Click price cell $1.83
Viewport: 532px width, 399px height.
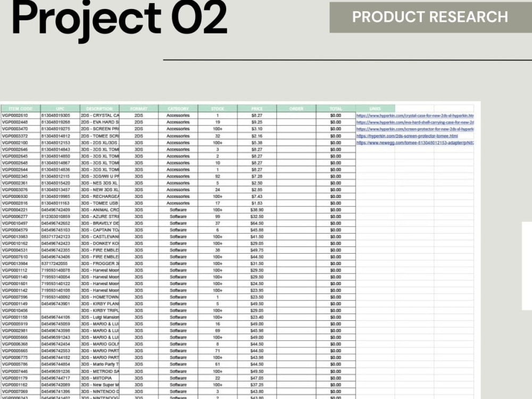[x=257, y=203]
